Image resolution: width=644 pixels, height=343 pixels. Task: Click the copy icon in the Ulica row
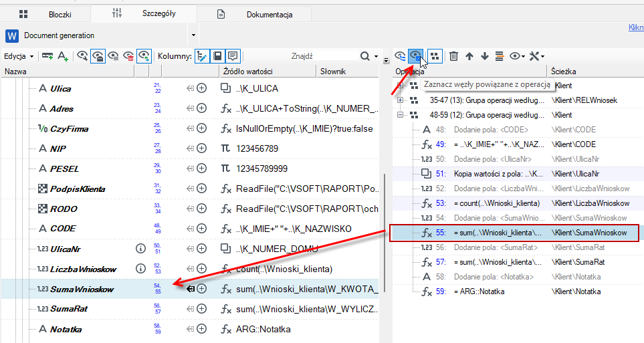225,88
